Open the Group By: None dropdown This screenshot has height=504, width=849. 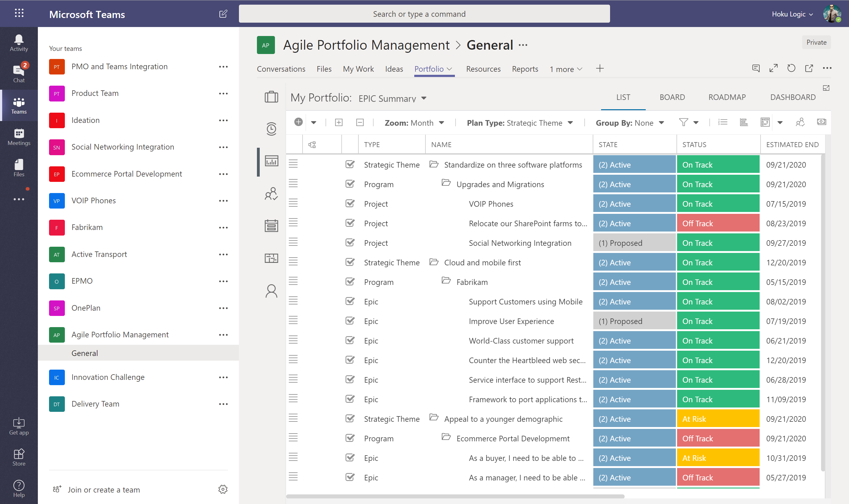630,123
